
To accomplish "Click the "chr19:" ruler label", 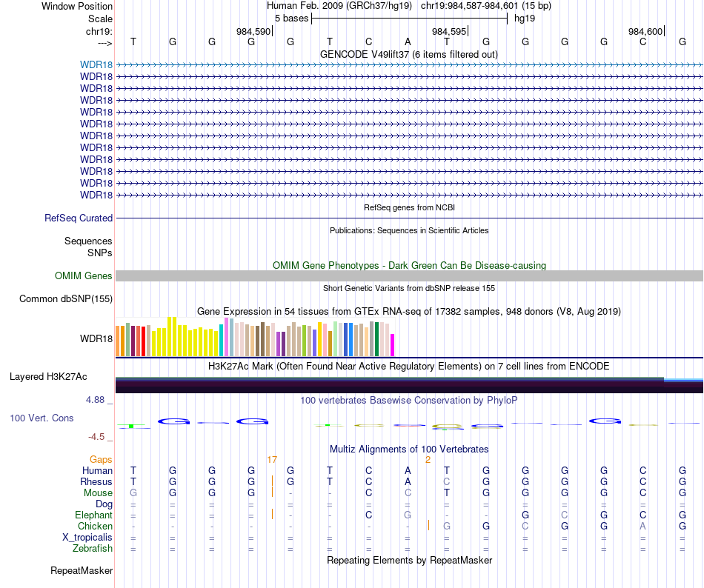I will [x=99, y=31].
